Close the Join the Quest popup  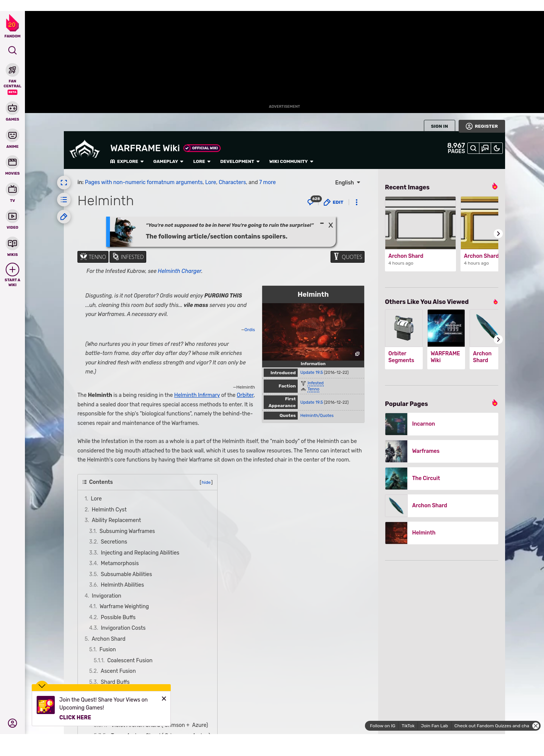pyautogui.click(x=164, y=699)
